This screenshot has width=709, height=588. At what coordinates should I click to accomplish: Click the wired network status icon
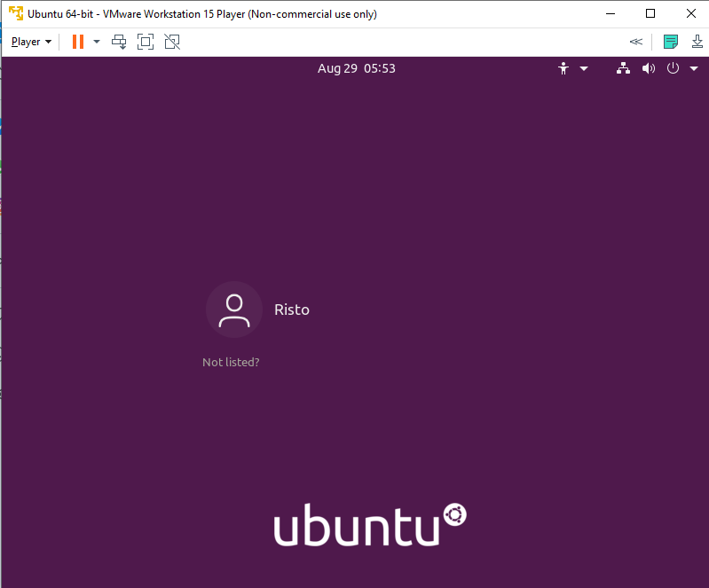pyautogui.click(x=623, y=68)
